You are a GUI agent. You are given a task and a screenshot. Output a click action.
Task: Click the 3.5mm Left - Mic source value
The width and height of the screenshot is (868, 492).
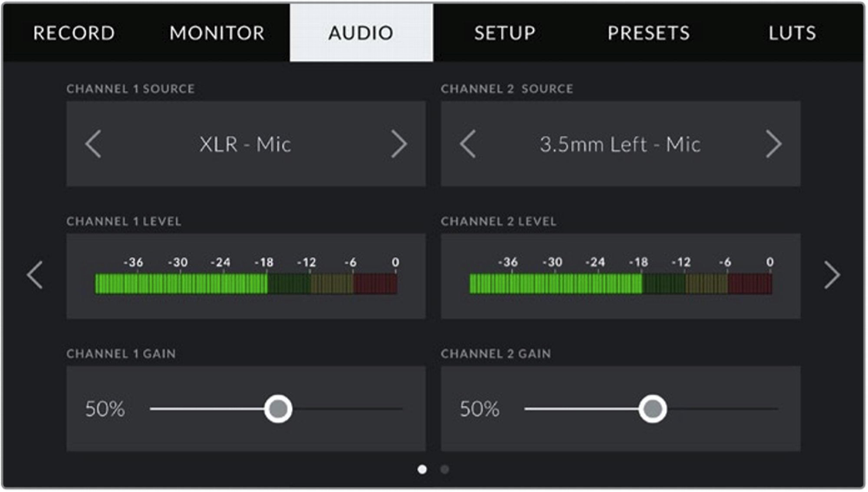pos(620,144)
